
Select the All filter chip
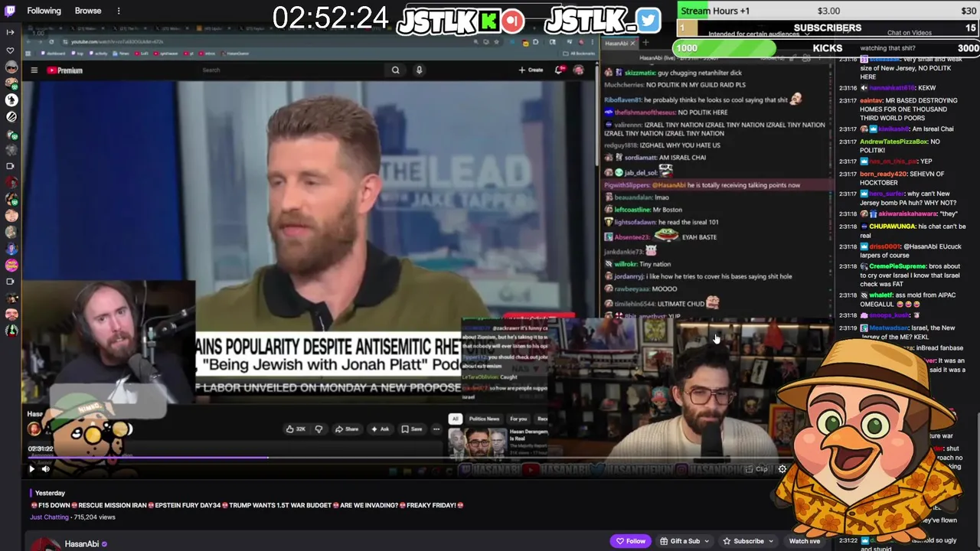[456, 419]
